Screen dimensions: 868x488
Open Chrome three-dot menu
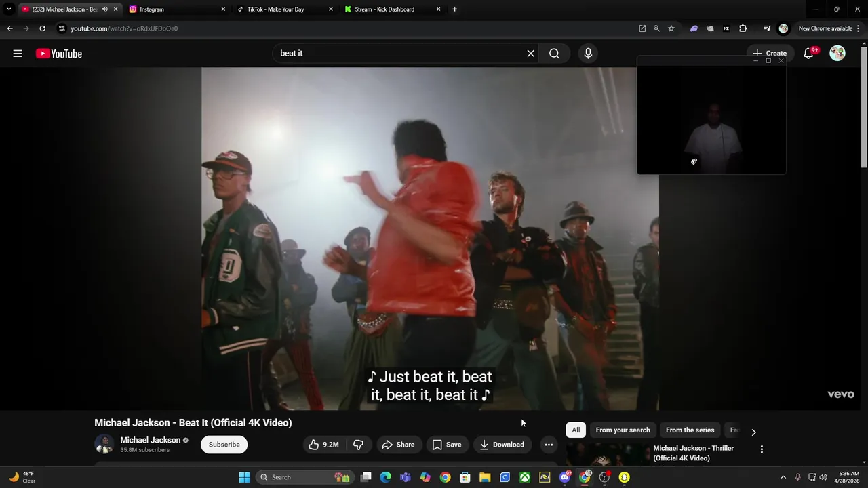coord(859,28)
